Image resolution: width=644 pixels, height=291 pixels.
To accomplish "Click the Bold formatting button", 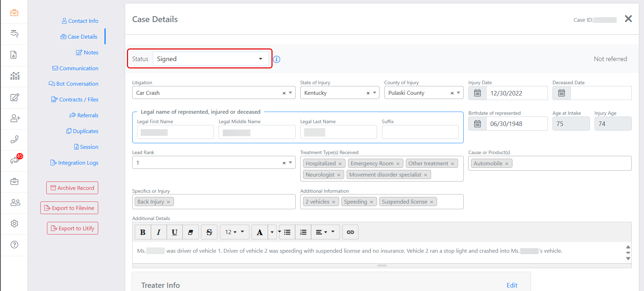I will click(x=143, y=232).
